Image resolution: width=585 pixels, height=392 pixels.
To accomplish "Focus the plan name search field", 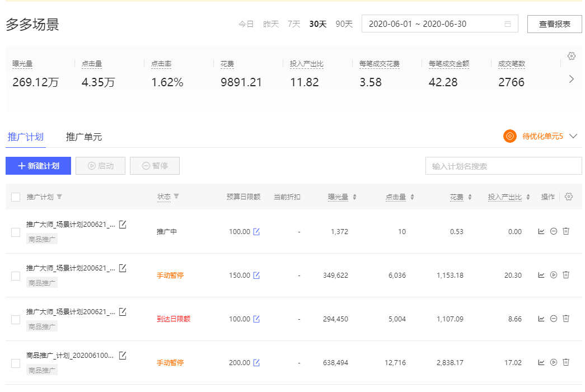I will pyautogui.click(x=503, y=166).
